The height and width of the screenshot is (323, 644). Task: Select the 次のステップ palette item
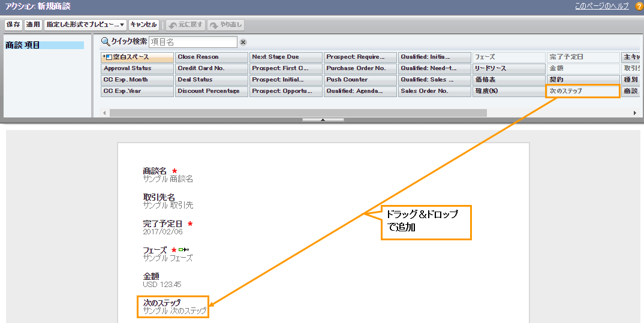583,92
